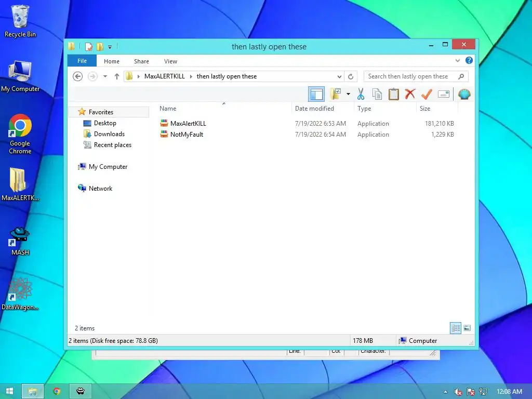
Task: Click the Refresh button beside the address bar
Action: [x=351, y=77]
